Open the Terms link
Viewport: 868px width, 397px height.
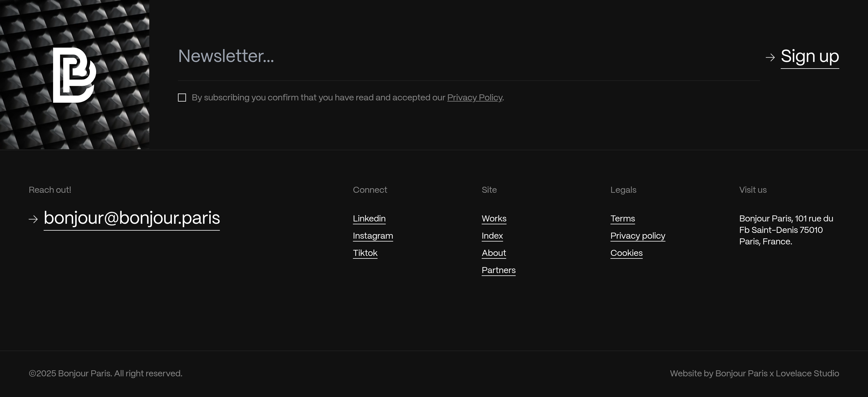point(623,219)
